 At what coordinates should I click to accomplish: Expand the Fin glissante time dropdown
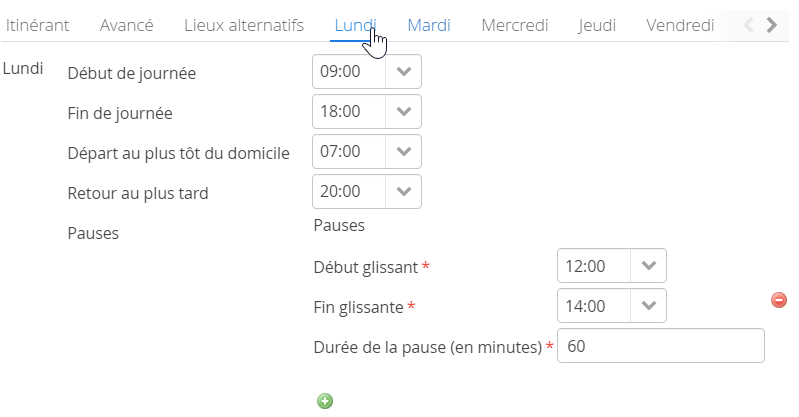point(649,305)
